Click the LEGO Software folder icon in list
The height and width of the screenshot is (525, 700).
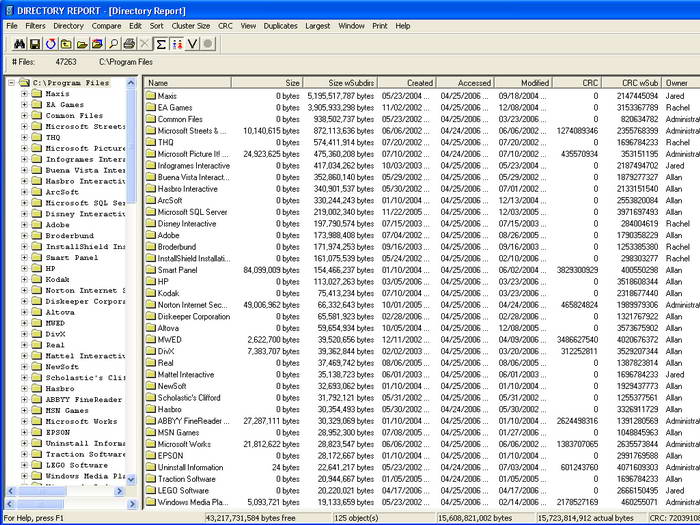click(x=151, y=490)
